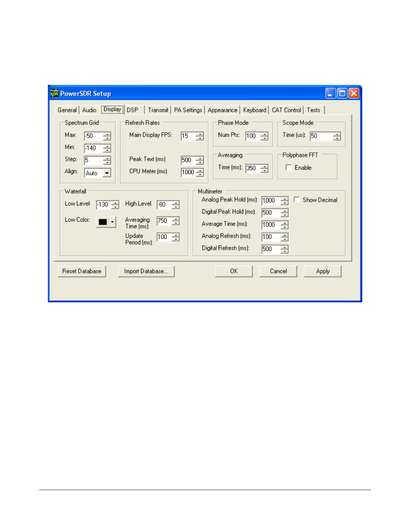Adjust Waterfall Low Level spinner
This screenshot has width=411, height=532.
coord(115,205)
